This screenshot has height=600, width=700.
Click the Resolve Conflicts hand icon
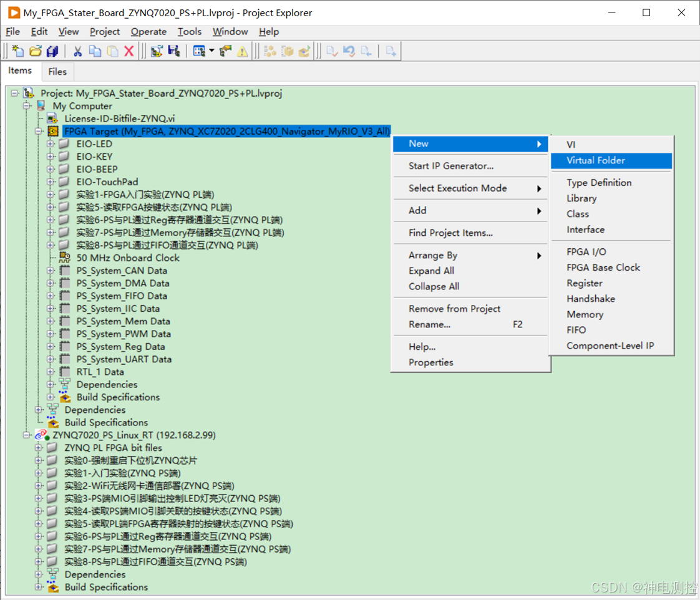(x=225, y=51)
